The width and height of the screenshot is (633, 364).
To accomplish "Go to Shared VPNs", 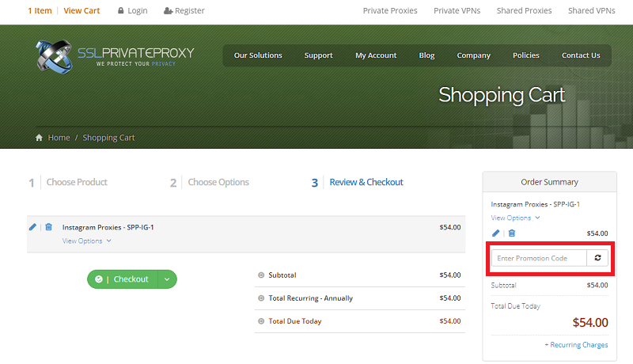I will [591, 10].
